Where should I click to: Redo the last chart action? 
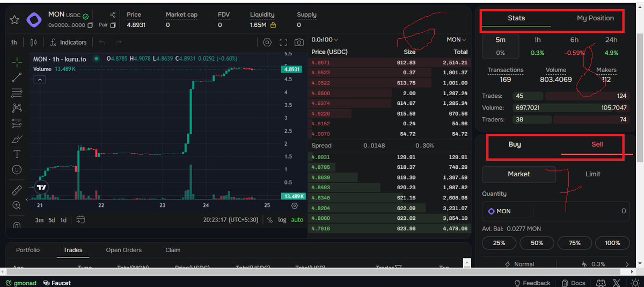point(118,42)
